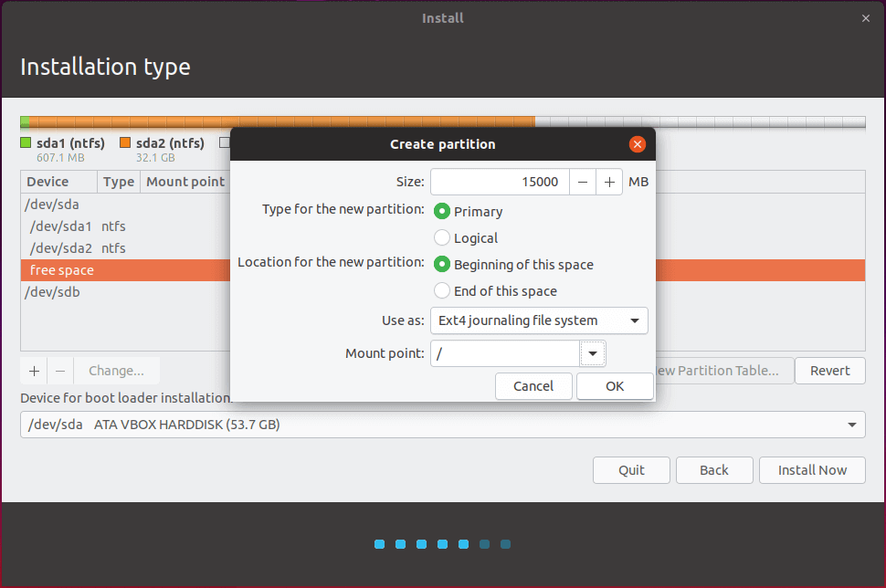886x588 pixels.
Task: Click the red close icon on dialog
Action: (637, 143)
